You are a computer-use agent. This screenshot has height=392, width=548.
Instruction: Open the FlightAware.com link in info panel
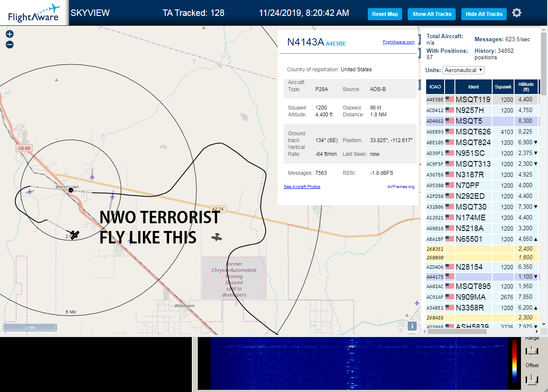pyautogui.click(x=398, y=42)
